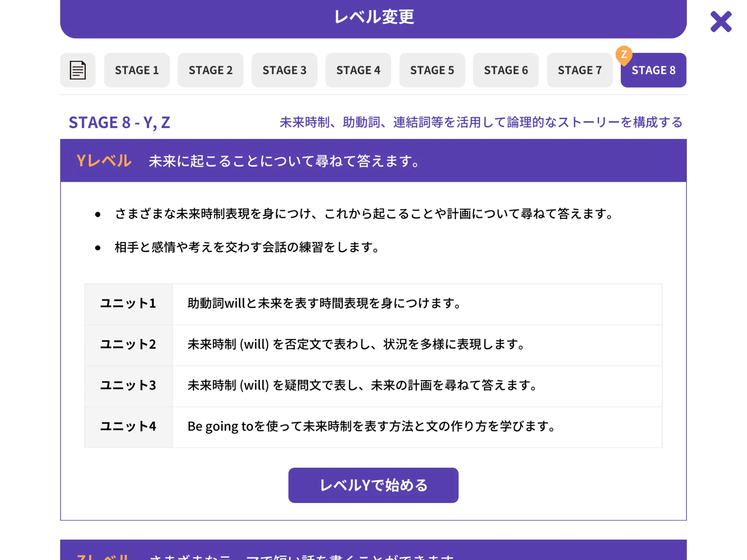This screenshot has height=560, width=747.
Task: Switch to STAGE 1 tab
Action: coord(137,70)
